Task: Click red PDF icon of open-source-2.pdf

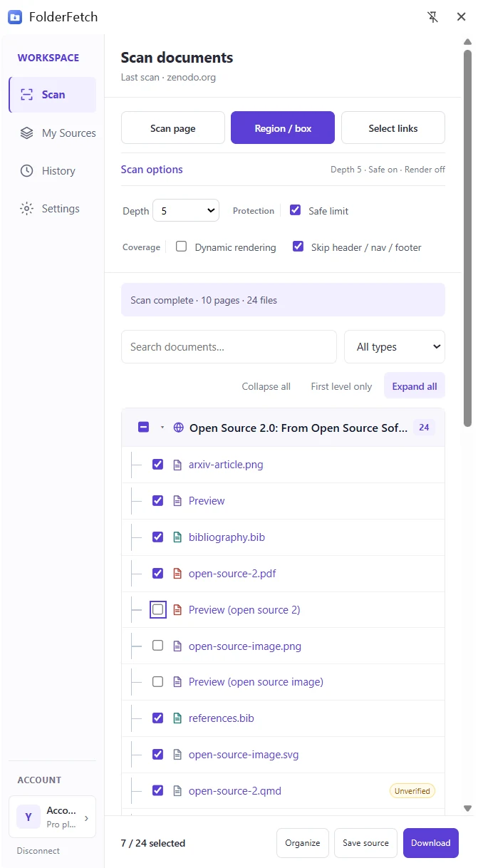Action: click(x=178, y=574)
